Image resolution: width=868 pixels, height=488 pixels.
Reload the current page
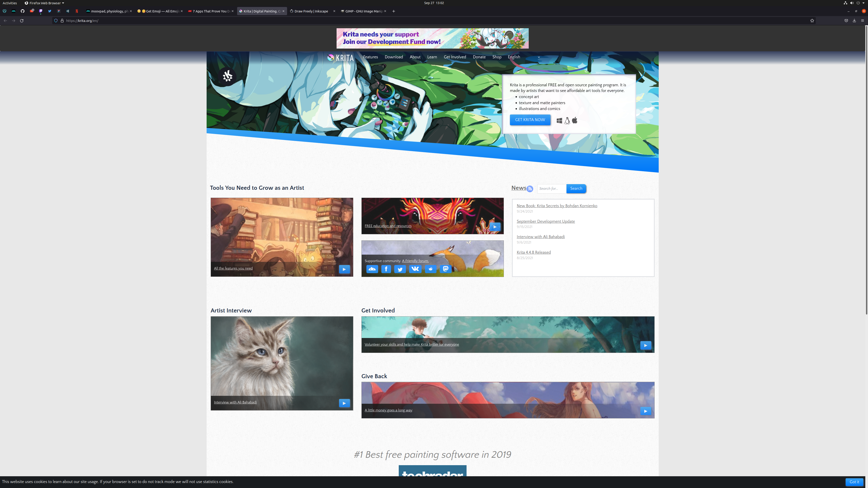[x=21, y=21]
